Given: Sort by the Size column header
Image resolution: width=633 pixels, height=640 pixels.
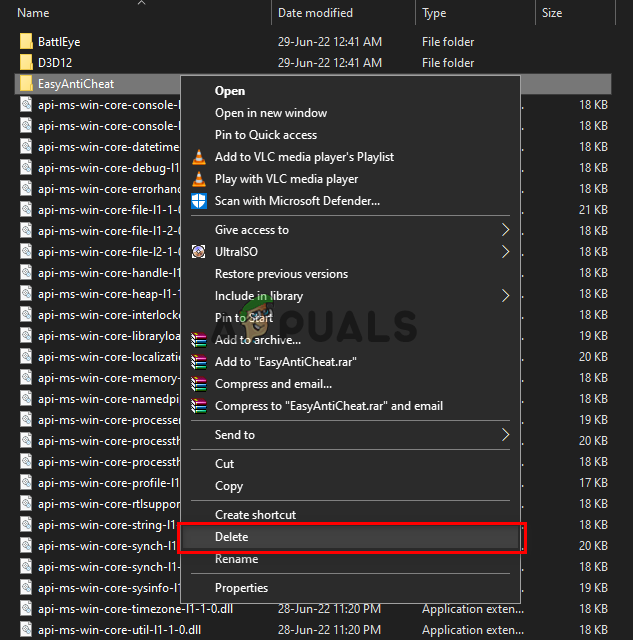Looking at the screenshot, I should (552, 13).
